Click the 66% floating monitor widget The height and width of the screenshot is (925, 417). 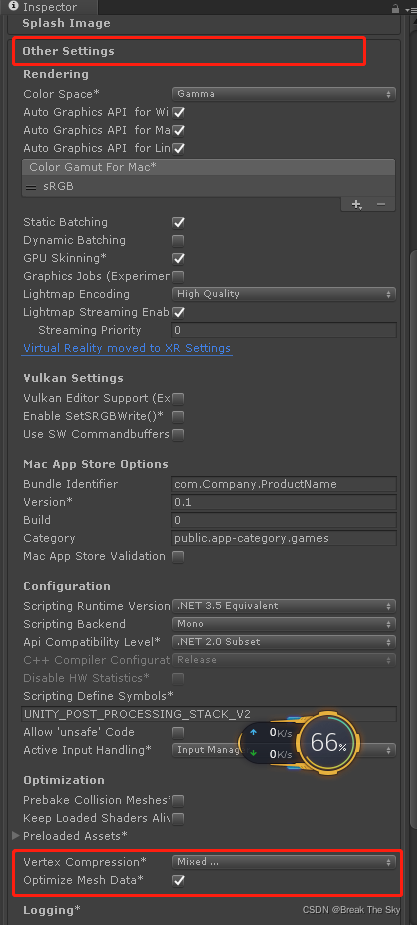[327, 743]
